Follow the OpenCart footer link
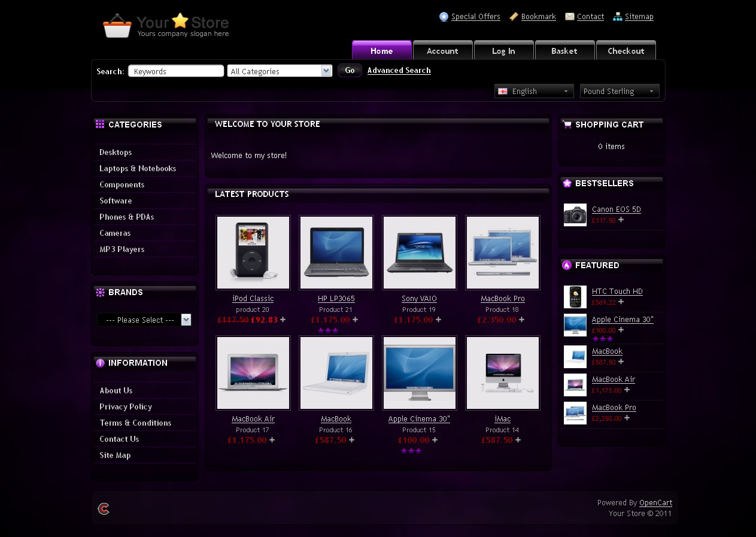Image resolution: width=756 pixels, height=537 pixels. point(655,503)
